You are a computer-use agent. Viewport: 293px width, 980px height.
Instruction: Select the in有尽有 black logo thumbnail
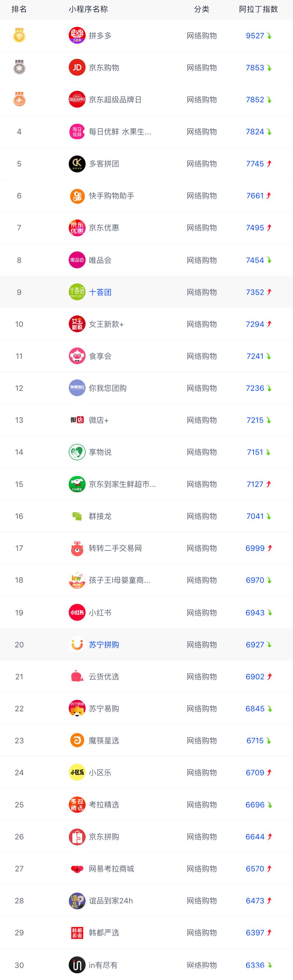[x=77, y=964]
